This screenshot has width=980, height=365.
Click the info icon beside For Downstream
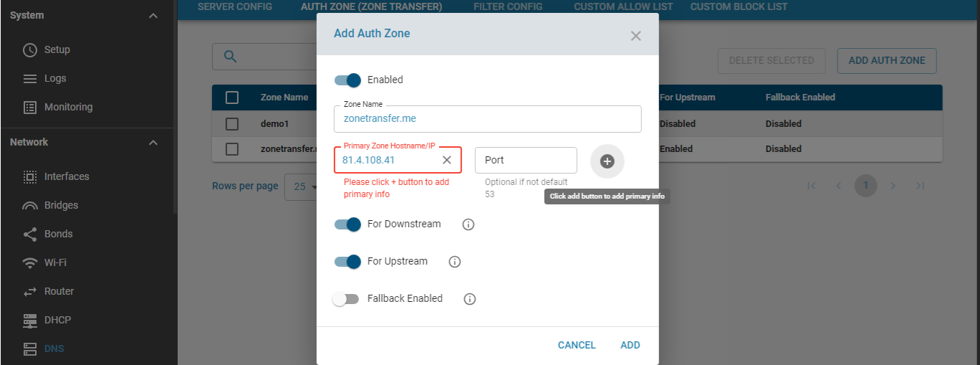pyautogui.click(x=469, y=224)
